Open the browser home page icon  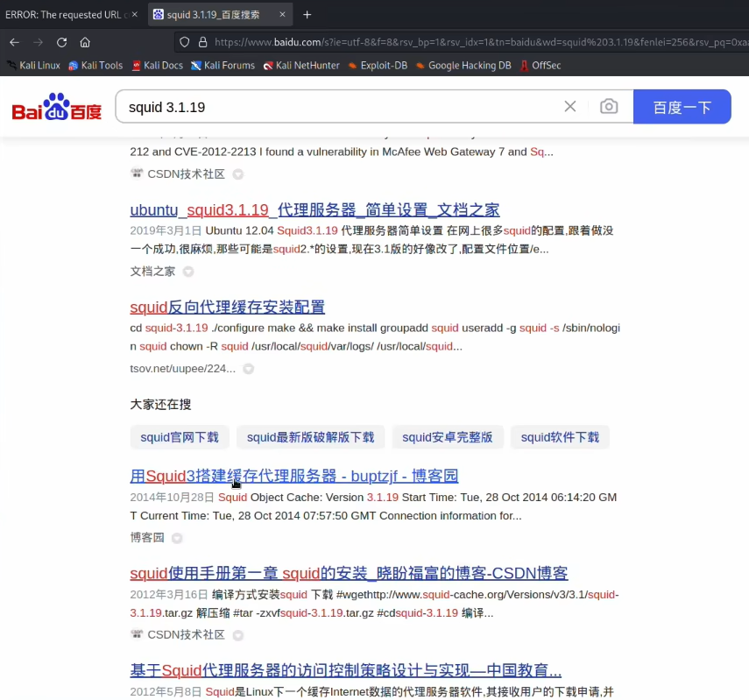point(85,43)
